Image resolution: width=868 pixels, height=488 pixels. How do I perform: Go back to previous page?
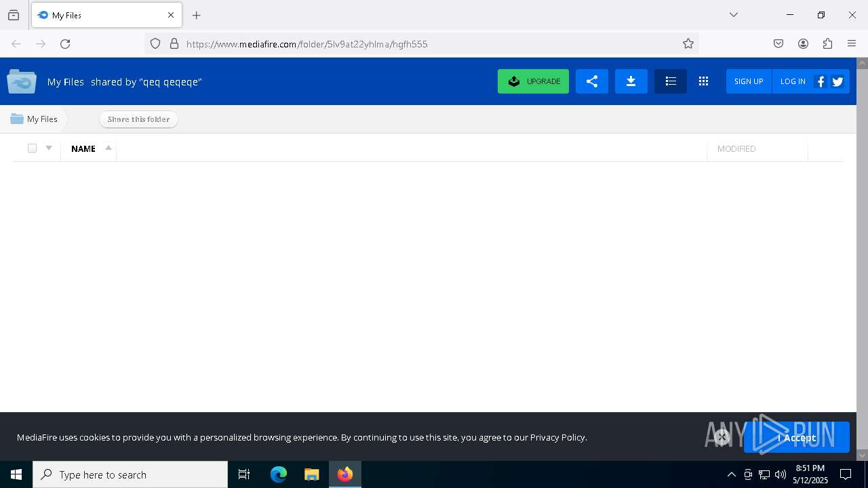(16, 43)
